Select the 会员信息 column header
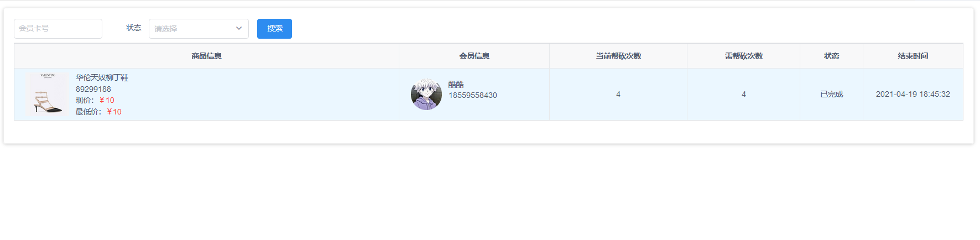The height and width of the screenshot is (240, 980). click(x=474, y=56)
